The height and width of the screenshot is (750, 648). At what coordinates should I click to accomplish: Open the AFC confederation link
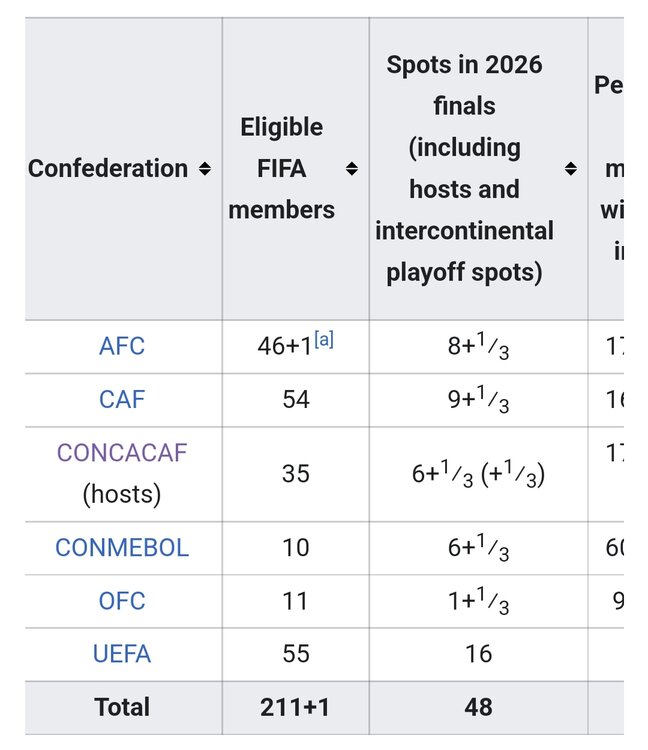pyautogui.click(x=122, y=347)
